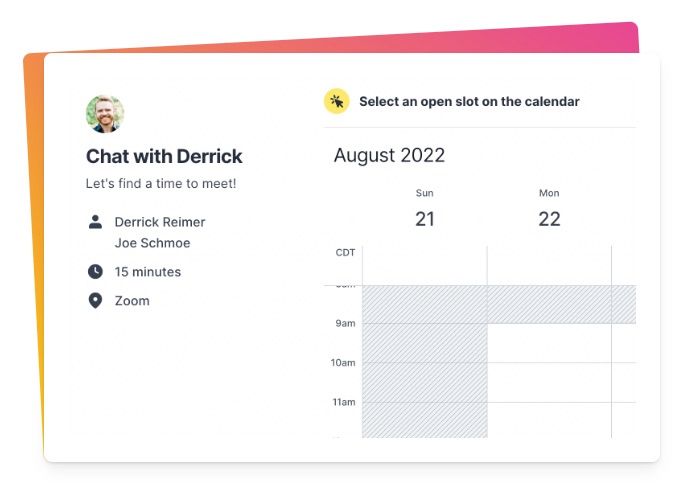Click the August 2022 month heading
The height and width of the screenshot is (503, 700).
coord(389,155)
